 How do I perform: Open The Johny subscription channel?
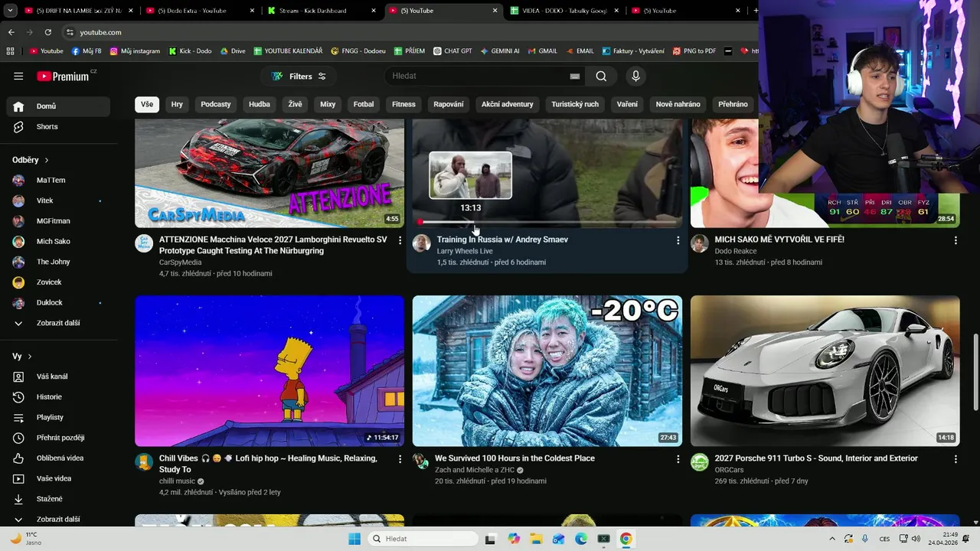58,262
